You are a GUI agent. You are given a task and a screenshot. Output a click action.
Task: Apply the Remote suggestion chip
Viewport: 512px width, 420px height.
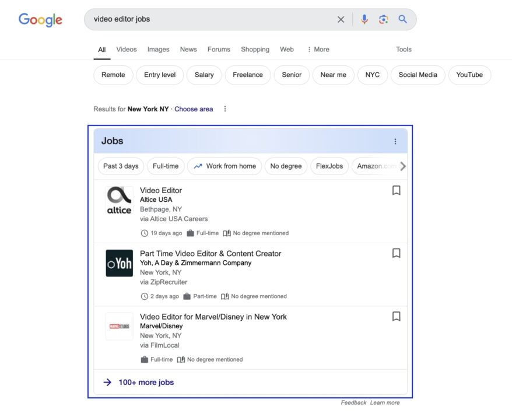(x=113, y=75)
